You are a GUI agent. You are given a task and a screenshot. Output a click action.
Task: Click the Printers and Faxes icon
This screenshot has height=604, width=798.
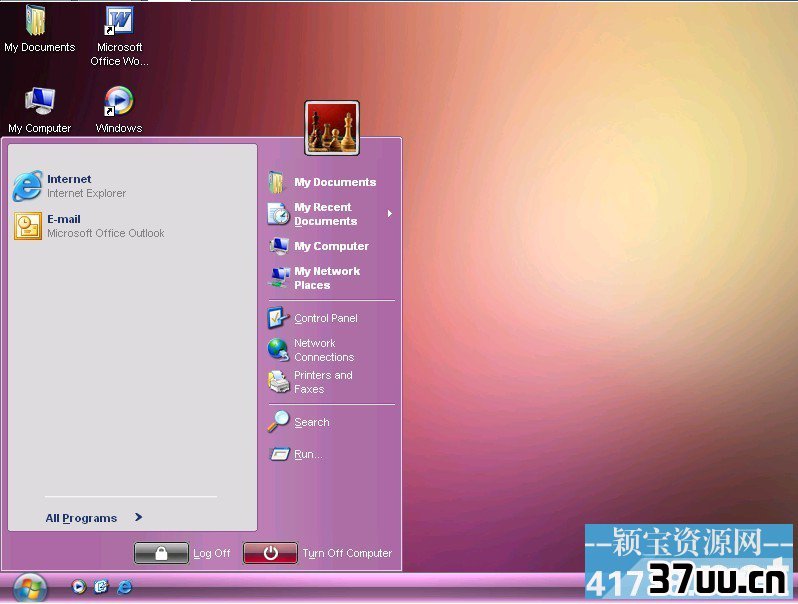pyautogui.click(x=278, y=382)
